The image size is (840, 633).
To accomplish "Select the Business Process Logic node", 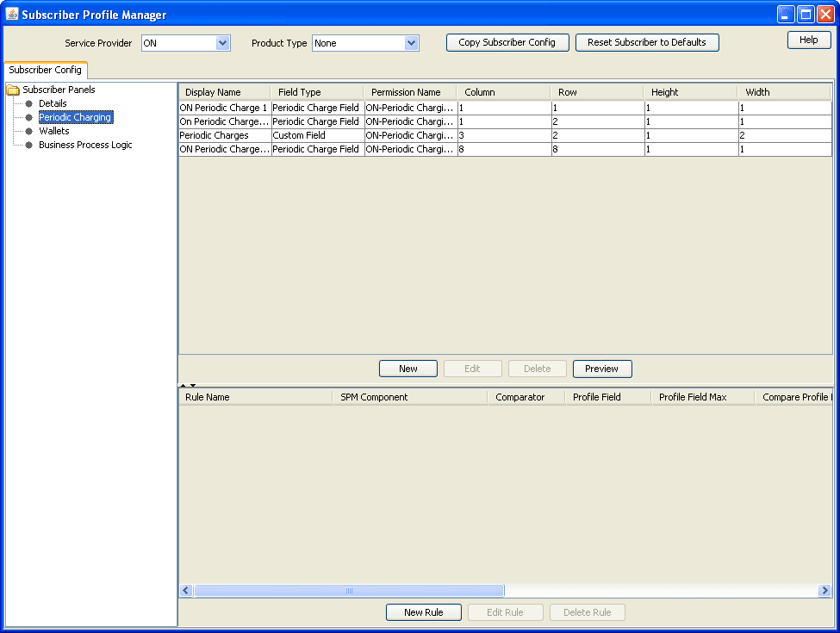I will click(85, 146).
